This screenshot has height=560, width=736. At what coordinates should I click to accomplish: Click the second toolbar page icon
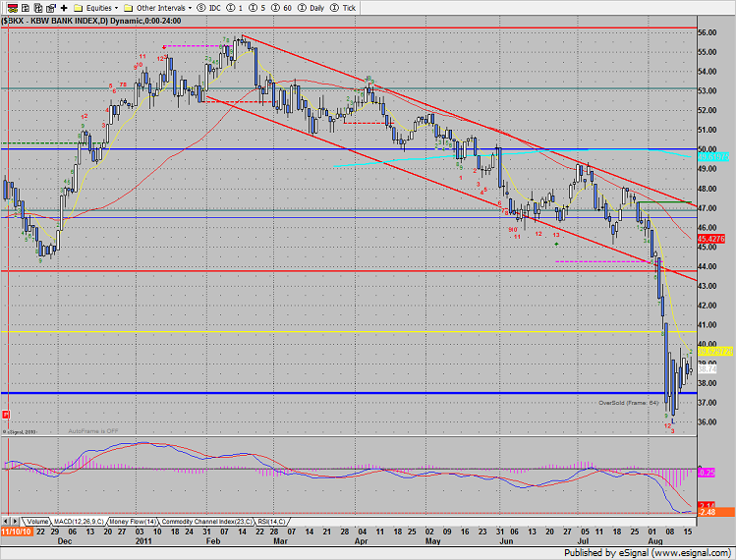tap(26, 8)
